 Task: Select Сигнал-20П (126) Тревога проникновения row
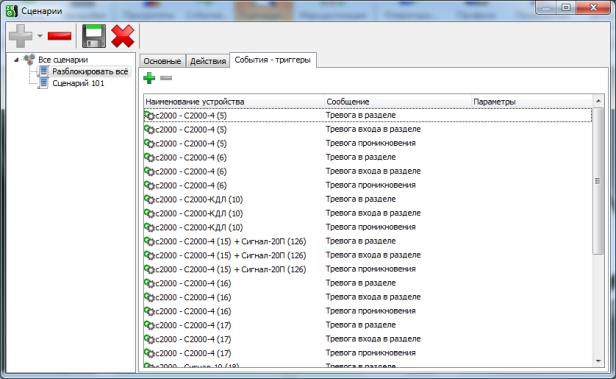(368, 269)
